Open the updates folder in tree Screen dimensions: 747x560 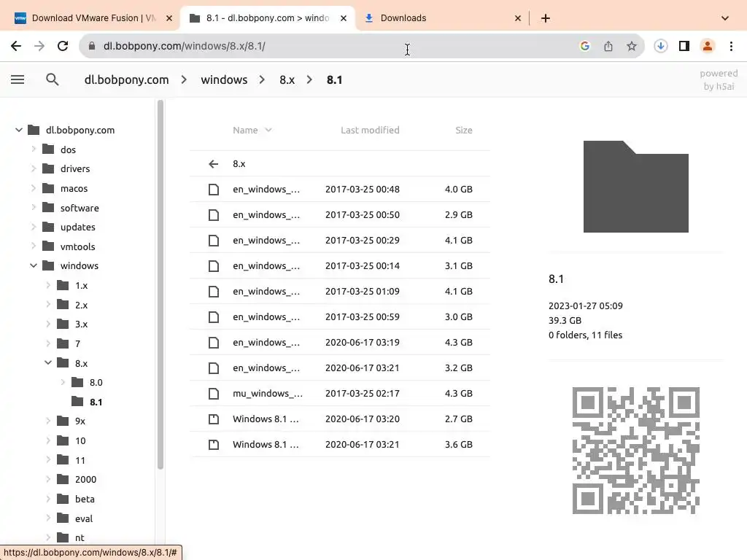coord(77,227)
